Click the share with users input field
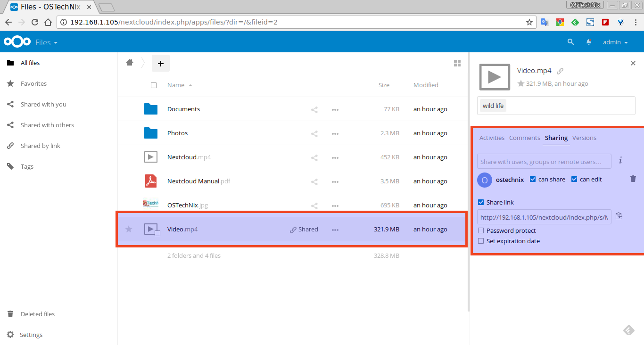The width and height of the screenshot is (644, 345). [544, 162]
